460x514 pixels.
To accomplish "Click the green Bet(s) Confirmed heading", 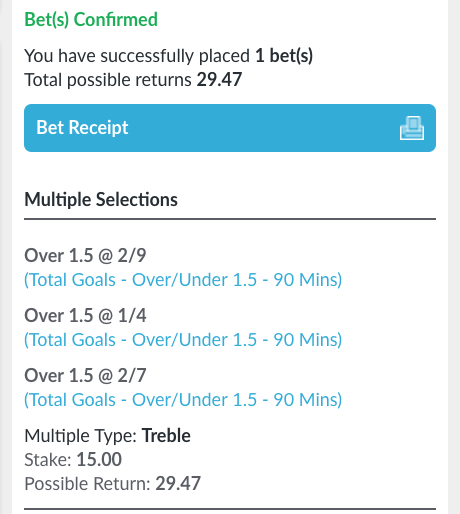I will 91,19.
